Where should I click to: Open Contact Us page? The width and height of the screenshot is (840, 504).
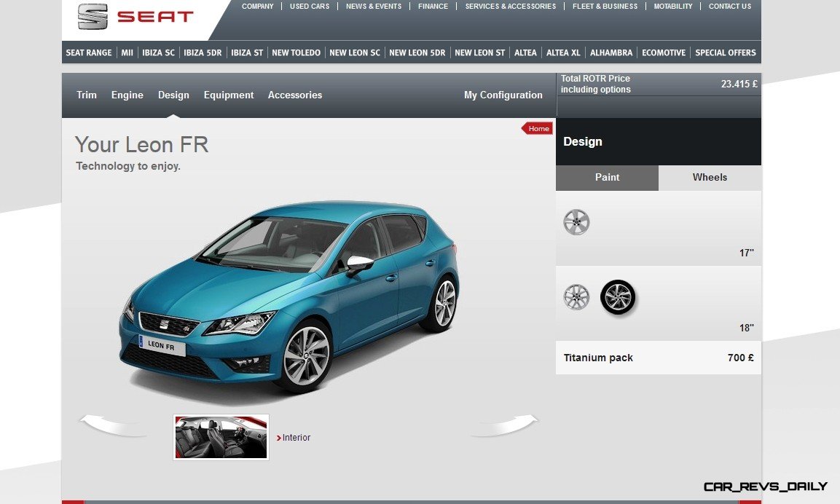tap(730, 7)
